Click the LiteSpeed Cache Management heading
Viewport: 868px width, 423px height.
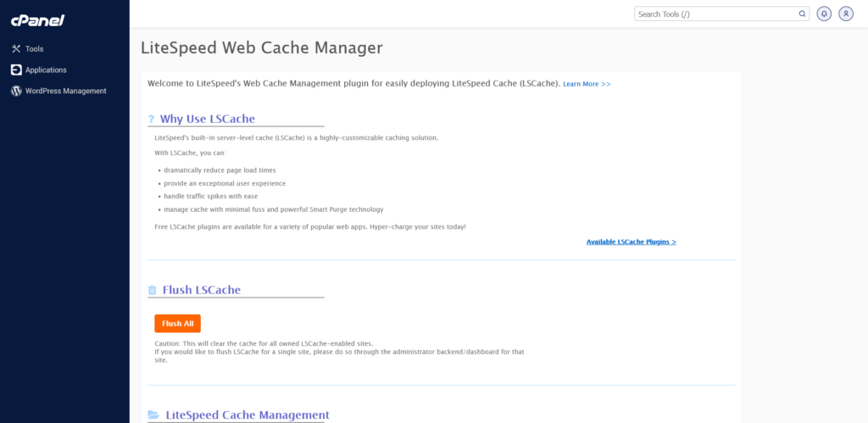[247, 415]
